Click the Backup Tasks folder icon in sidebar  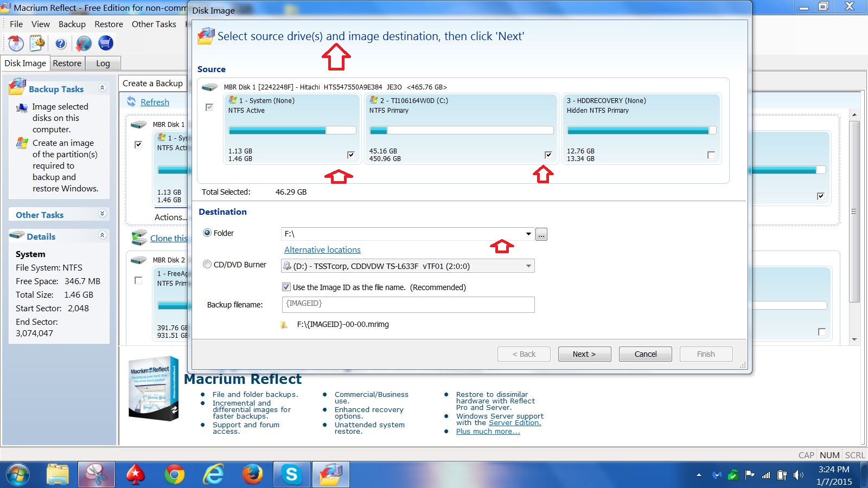click(18, 87)
